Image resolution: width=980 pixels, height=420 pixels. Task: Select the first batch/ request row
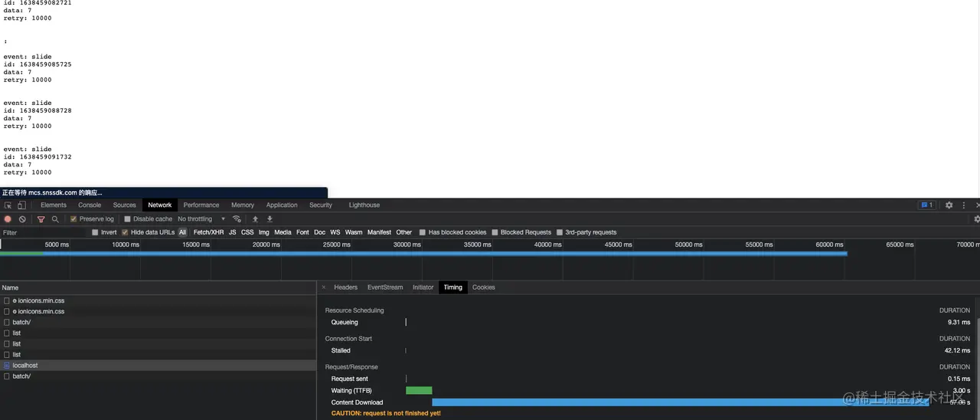click(158, 323)
